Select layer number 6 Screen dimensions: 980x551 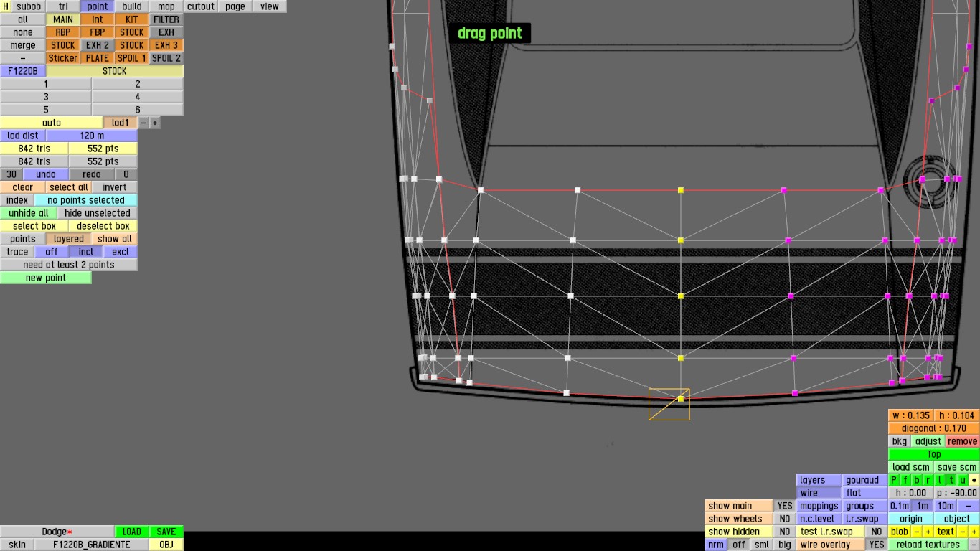[x=138, y=110]
